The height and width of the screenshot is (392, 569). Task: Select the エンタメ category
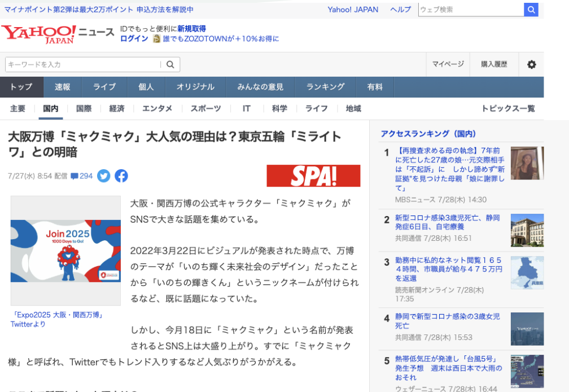(157, 108)
